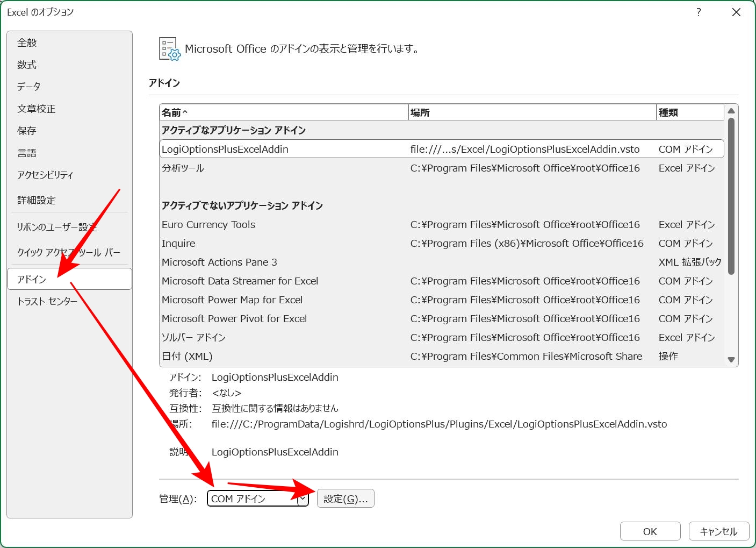Select Microsoft Actions Pane 3 entry
756x548 pixels.
tap(442, 262)
